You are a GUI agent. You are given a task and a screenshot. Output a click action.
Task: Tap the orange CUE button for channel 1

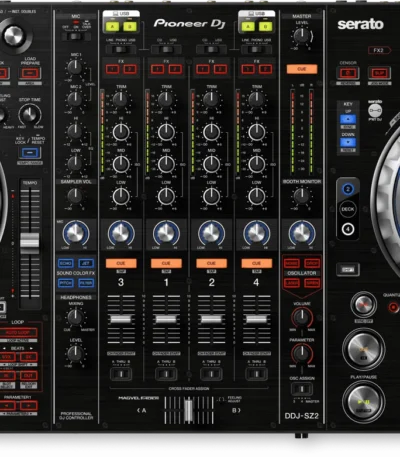tap(166, 263)
